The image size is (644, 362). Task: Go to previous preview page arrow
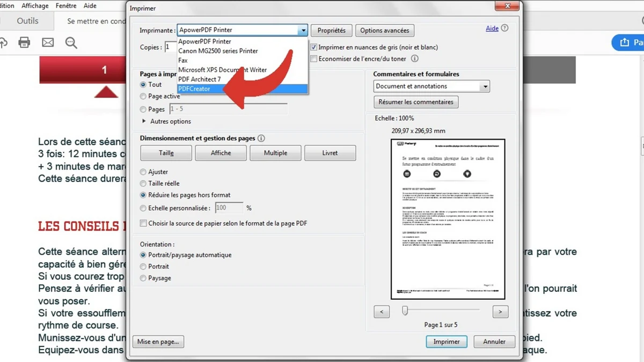click(382, 312)
